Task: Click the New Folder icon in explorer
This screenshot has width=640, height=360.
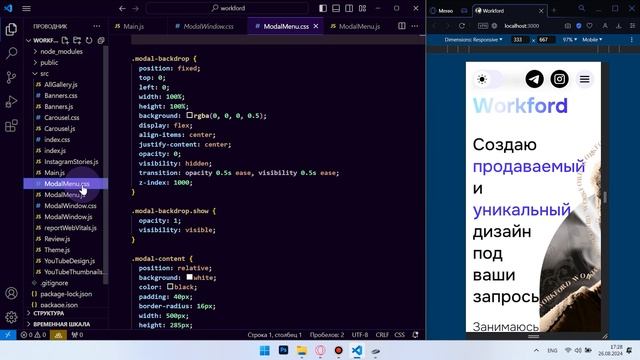Action: click(x=77, y=40)
